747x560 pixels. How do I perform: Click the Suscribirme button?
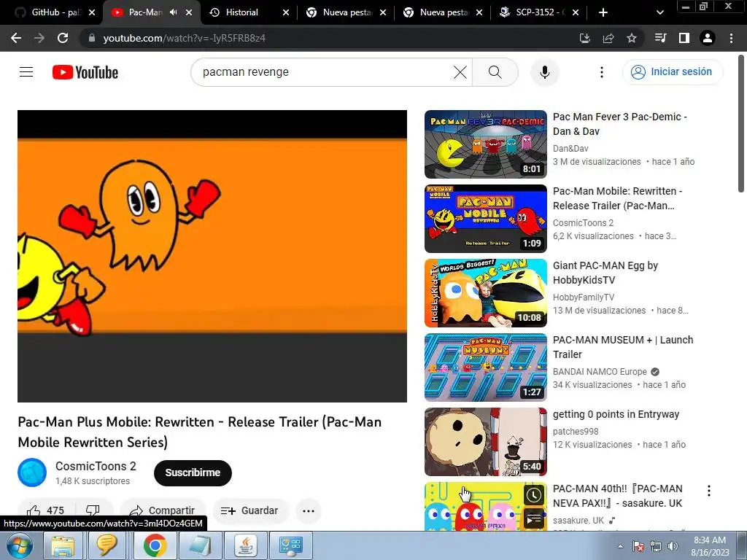click(x=193, y=472)
